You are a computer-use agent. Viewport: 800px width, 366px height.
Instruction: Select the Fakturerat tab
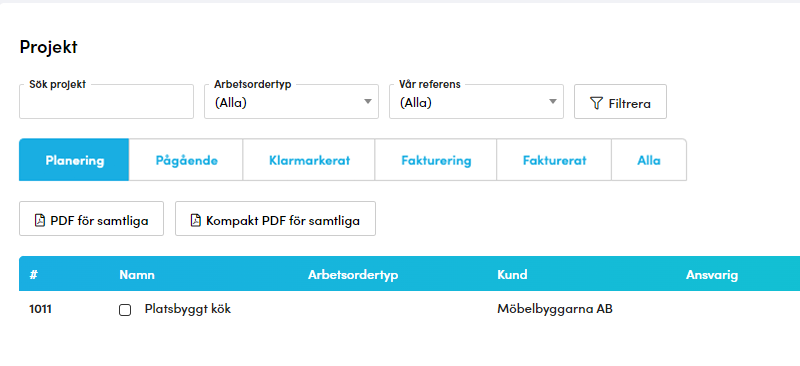point(554,160)
